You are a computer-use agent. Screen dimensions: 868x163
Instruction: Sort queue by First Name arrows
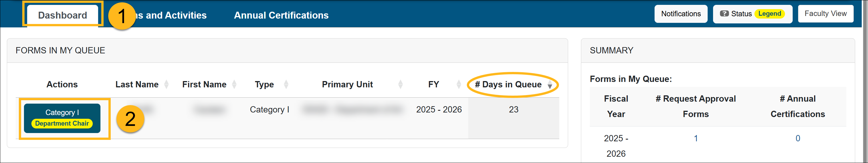tap(234, 84)
